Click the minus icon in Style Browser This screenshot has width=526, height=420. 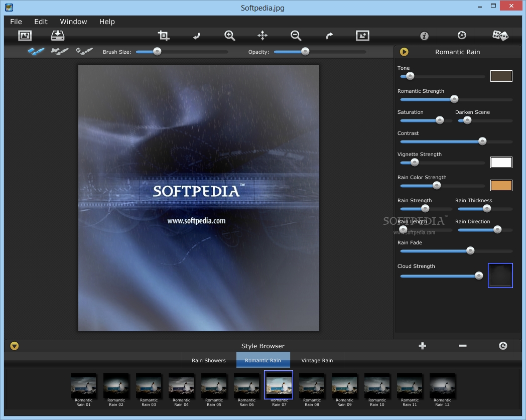point(463,346)
